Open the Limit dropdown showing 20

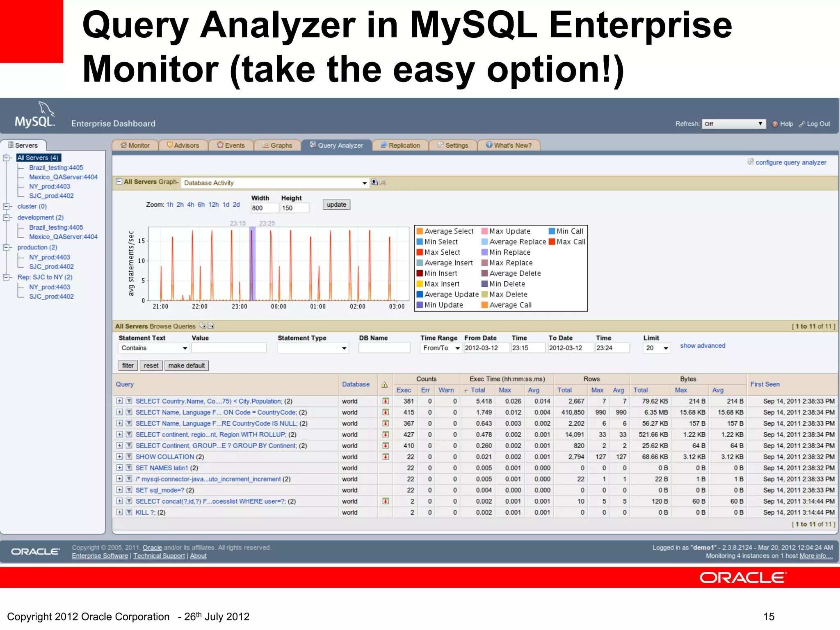(x=657, y=348)
